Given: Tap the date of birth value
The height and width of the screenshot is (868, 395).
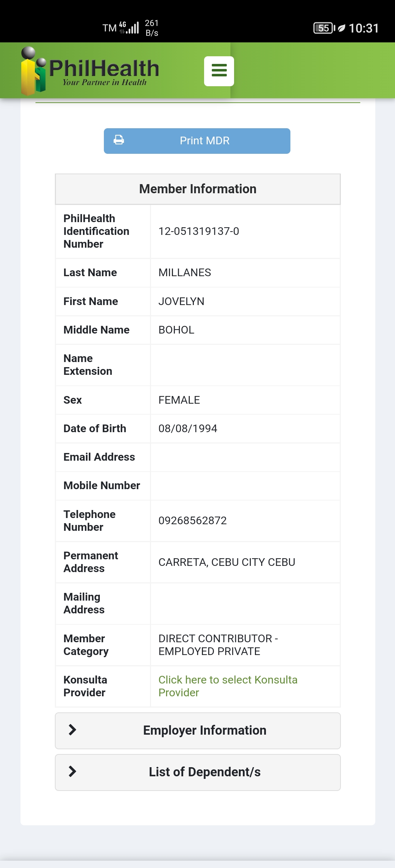Looking at the screenshot, I should click(188, 429).
